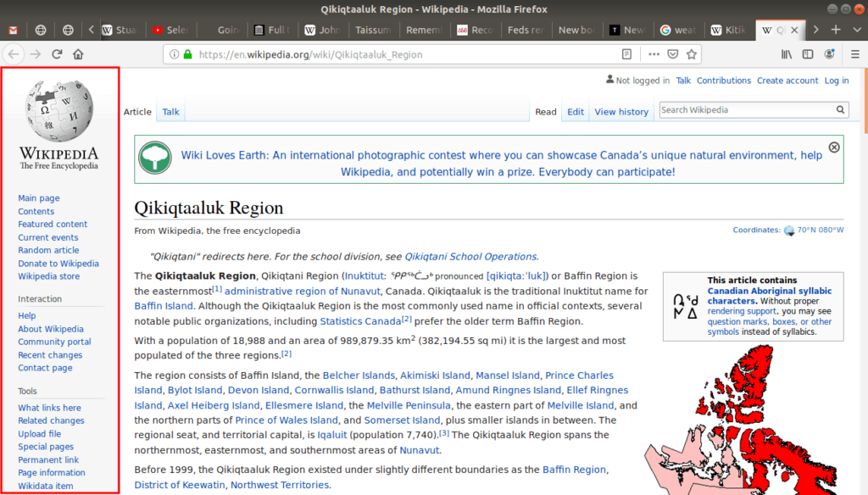Click What links here tool link
868x495 pixels.
point(49,408)
